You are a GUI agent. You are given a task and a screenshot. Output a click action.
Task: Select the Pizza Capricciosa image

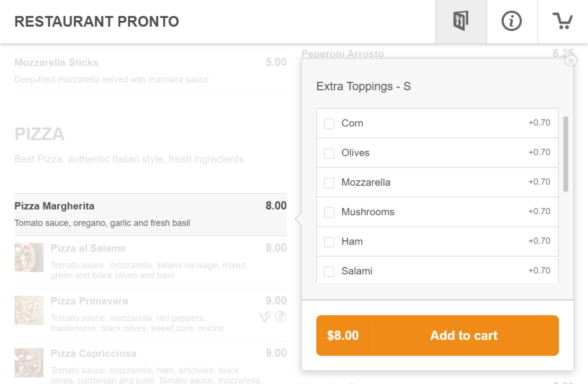(x=29, y=362)
